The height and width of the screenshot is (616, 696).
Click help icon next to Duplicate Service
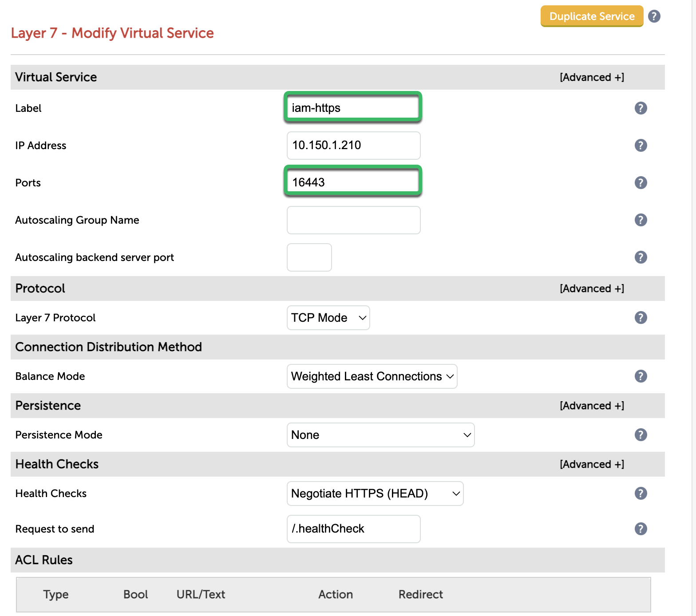point(654,16)
